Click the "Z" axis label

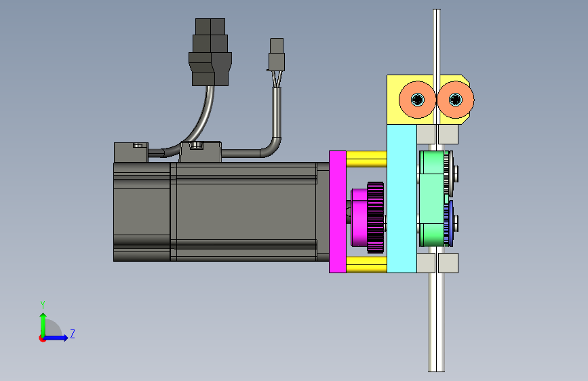pos(73,334)
